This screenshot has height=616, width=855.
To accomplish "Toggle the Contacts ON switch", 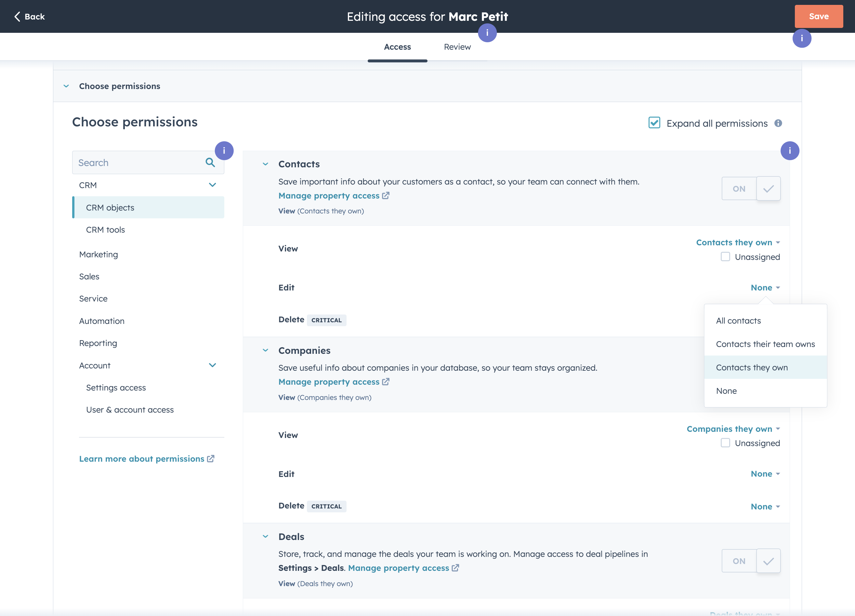I will pos(751,188).
